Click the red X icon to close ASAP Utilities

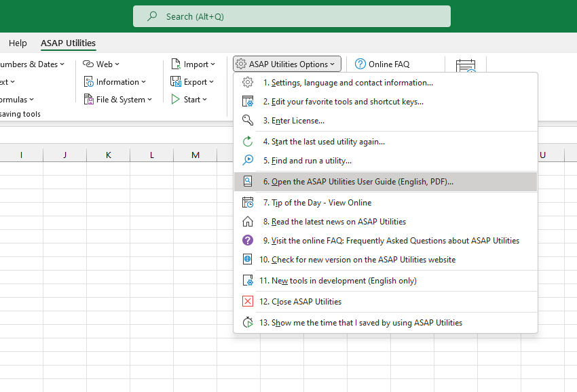click(x=248, y=302)
